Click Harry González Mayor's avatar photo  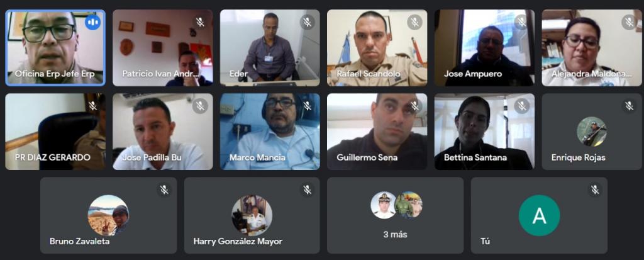click(252, 215)
